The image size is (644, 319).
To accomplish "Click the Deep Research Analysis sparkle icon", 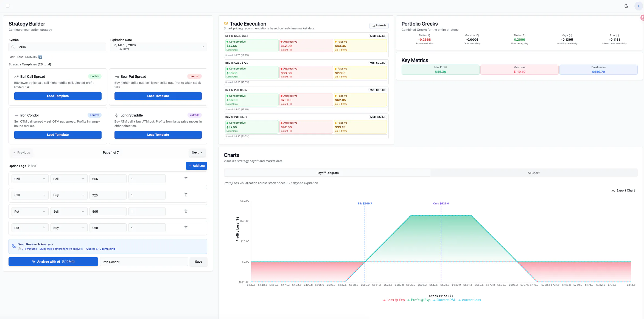I will (13, 246).
